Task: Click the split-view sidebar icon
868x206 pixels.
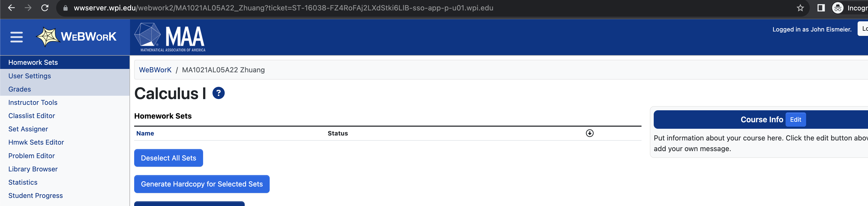Action: pyautogui.click(x=821, y=8)
